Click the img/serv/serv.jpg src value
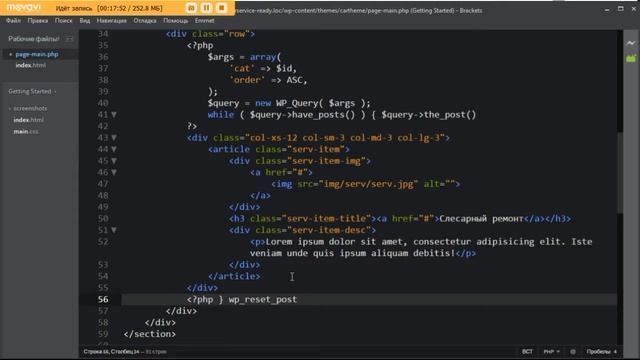This screenshot has width=640, height=360. tap(369, 184)
